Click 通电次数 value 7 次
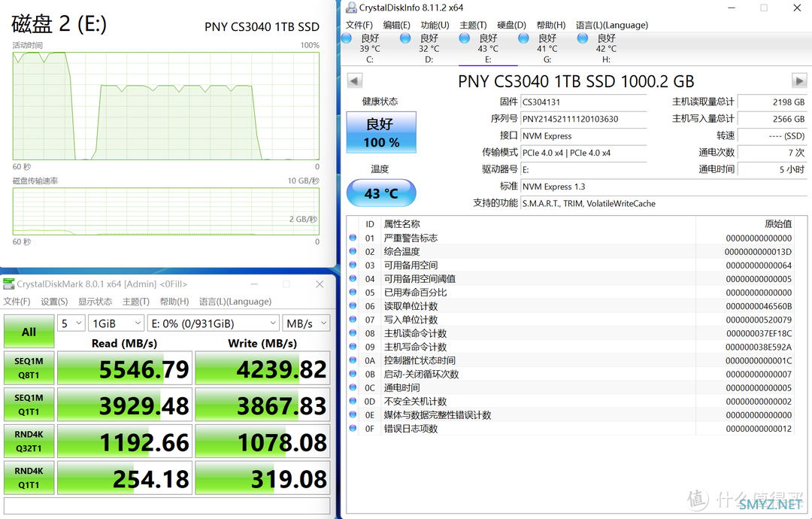The image size is (812, 519). pos(772,153)
